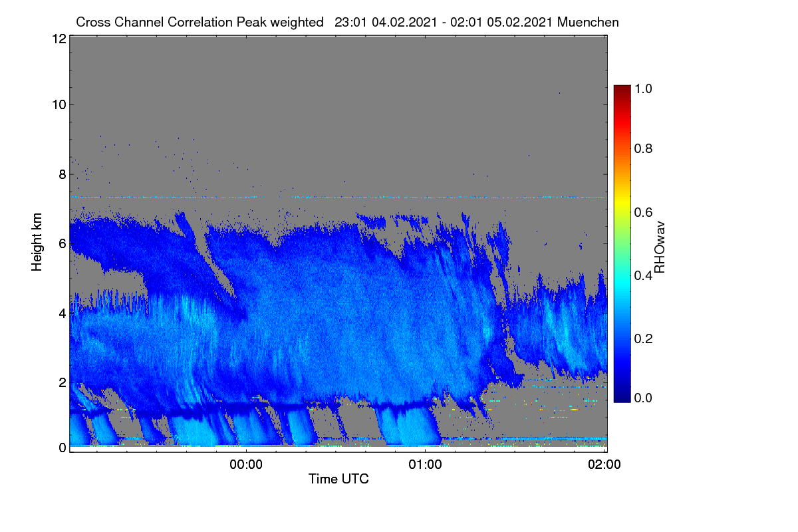Screen dimensions: 798x532
Task: Click the colorbar tick label '0.0'
Action: point(644,398)
